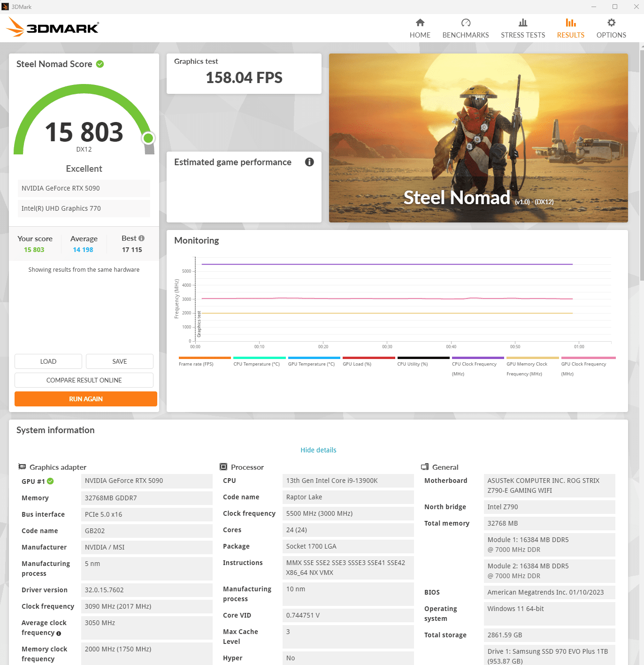Image resolution: width=644 pixels, height=665 pixels.
Task: Click the General section icon
Action: (425, 467)
